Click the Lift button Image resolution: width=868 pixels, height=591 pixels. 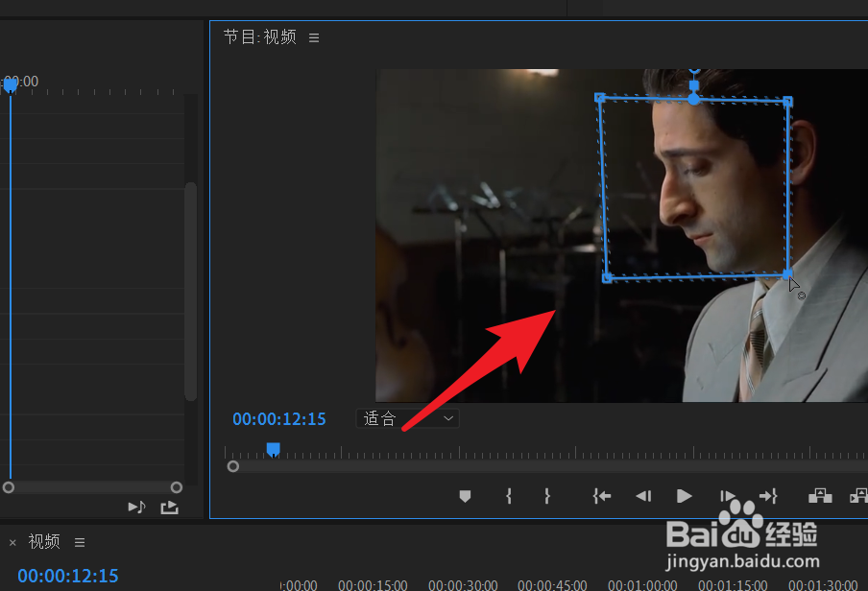click(x=820, y=496)
